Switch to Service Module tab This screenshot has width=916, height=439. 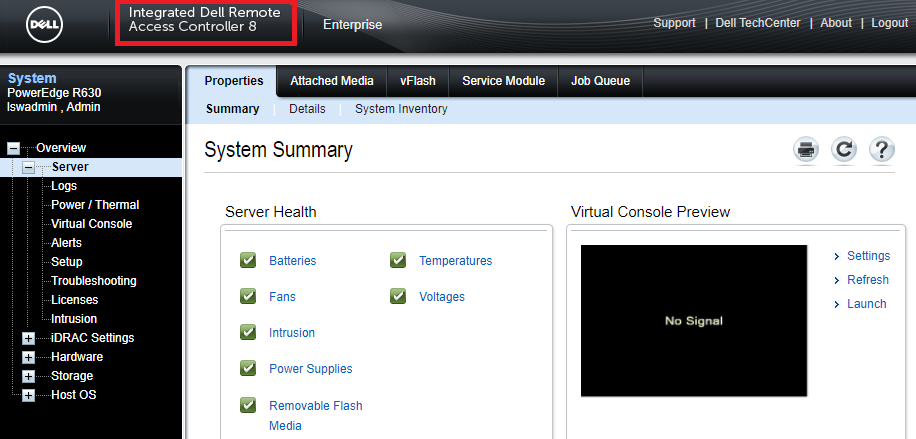click(504, 81)
